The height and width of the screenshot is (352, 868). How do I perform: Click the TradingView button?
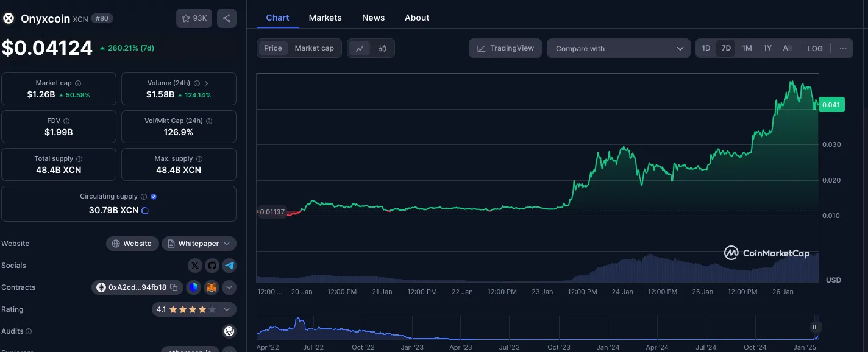click(505, 49)
